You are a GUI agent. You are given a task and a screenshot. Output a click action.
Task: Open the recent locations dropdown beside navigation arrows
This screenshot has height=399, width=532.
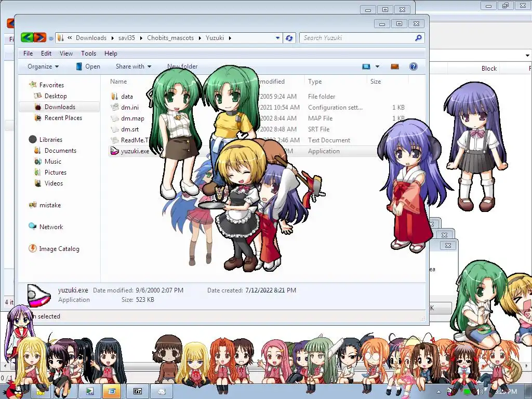tap(51, 38)
